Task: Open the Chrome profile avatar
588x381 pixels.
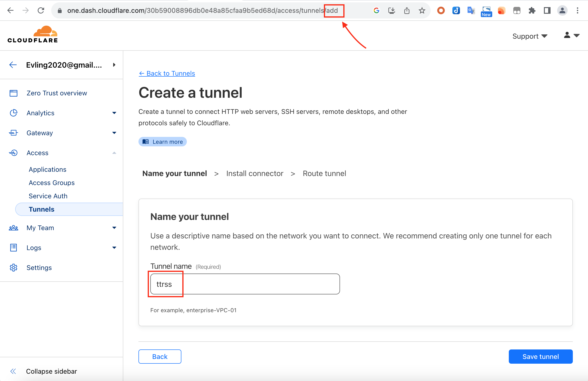Action: point(562,10)
